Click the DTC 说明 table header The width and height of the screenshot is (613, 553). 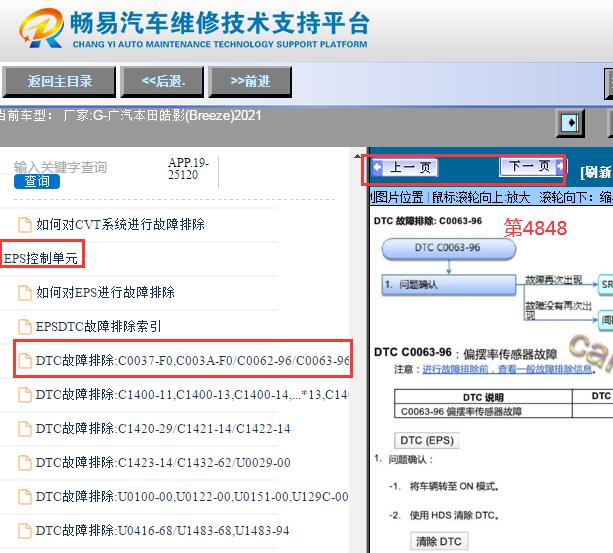[x=483, y=397]
